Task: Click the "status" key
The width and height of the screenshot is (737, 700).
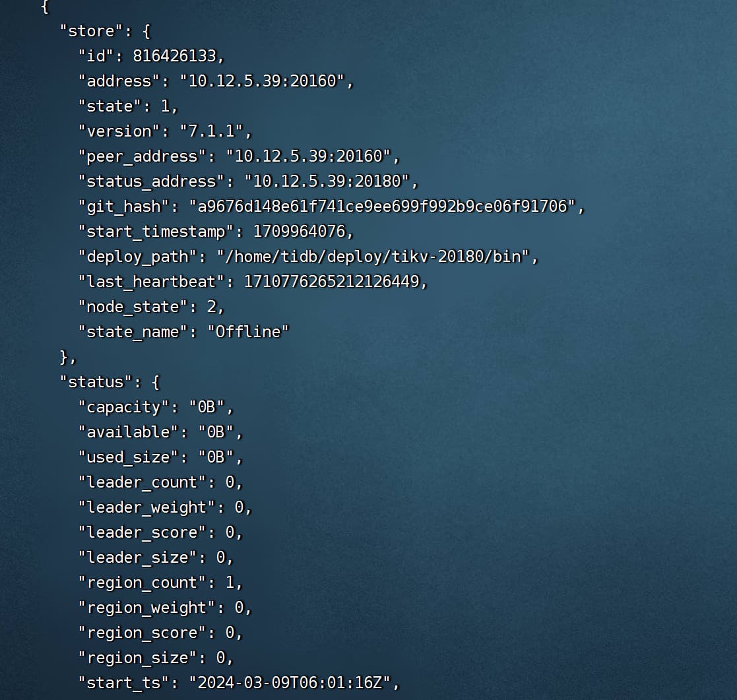Action: [x=91, y=382]
